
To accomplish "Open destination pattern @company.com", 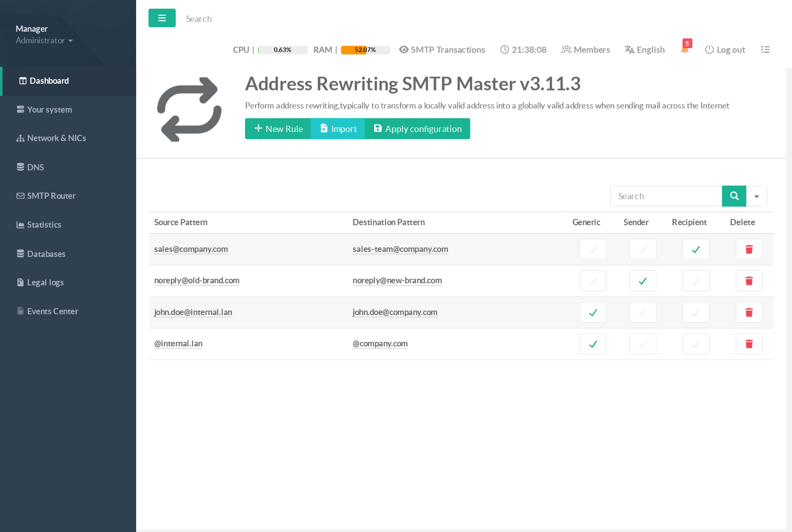I will pyautogui.click(x=380, y=344).
